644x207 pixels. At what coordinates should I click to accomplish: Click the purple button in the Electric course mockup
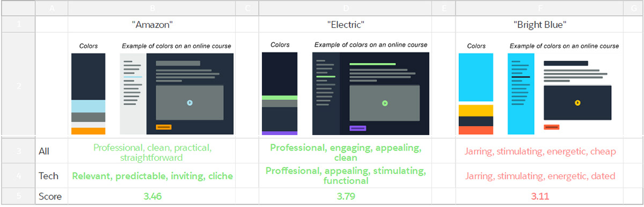[358, 129]
